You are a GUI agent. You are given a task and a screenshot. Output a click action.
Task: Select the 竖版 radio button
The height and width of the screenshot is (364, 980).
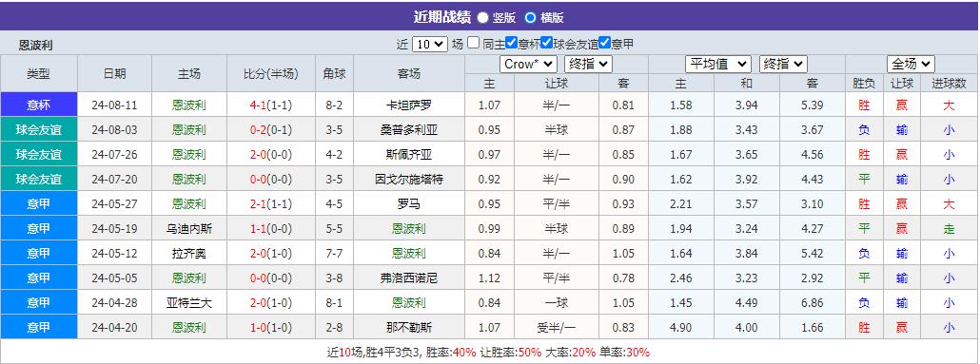[482, 17]
